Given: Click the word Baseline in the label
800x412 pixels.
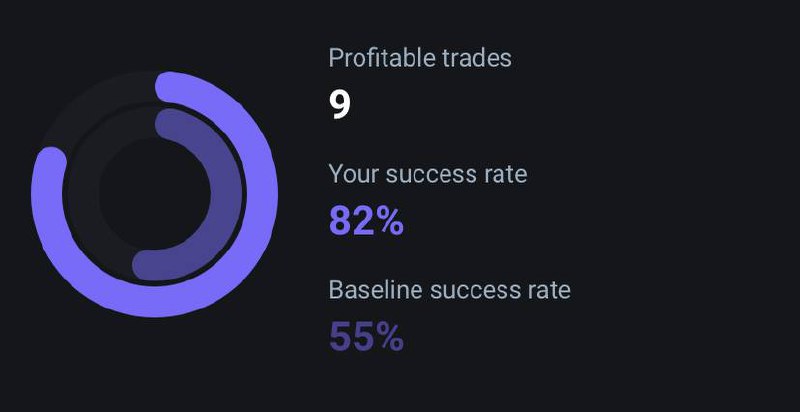Looking at the screenshot, I should click(376, 290).
